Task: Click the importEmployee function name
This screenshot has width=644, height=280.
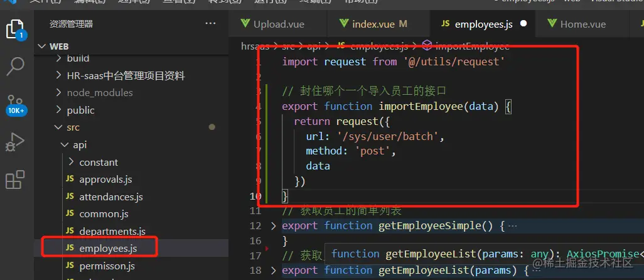Action: [421, 106]
